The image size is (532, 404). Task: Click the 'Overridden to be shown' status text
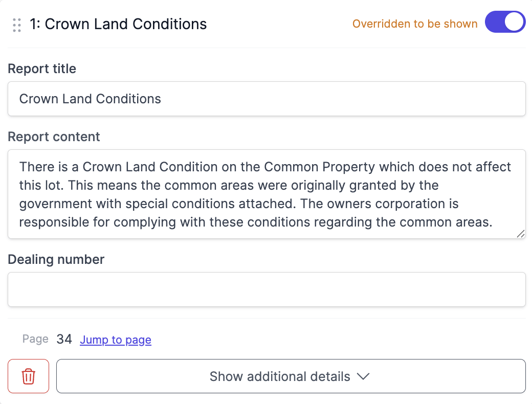pos(415,24)
